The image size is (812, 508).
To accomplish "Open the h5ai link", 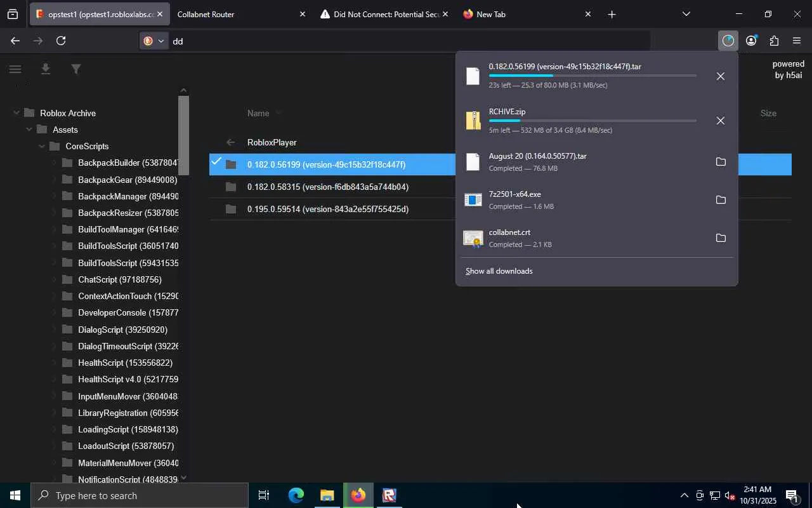I will (788, 69).
